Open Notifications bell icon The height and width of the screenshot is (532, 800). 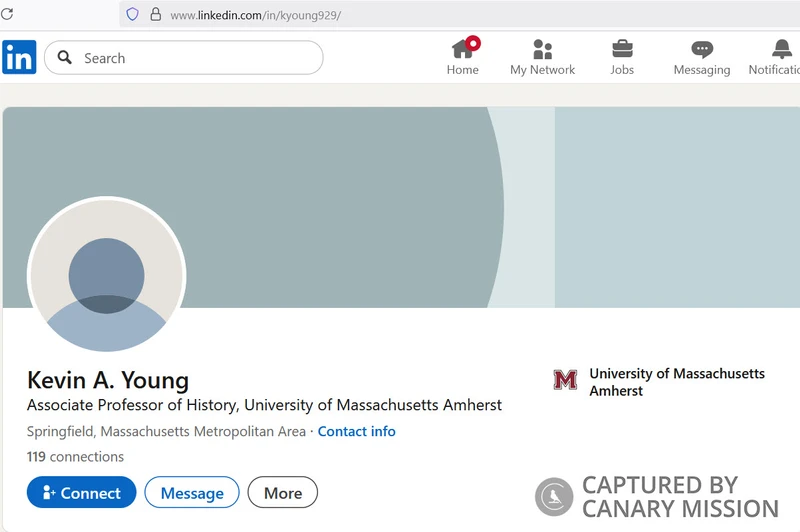coord(782,49)
